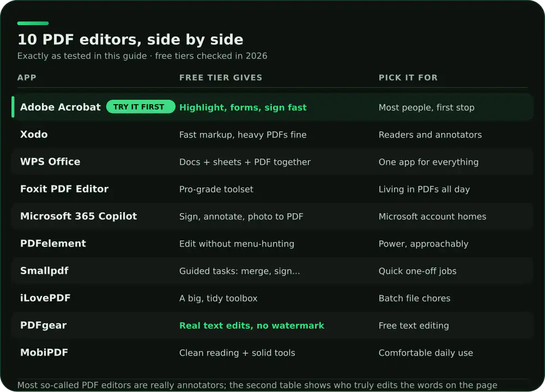The width and height of the screenshot is (545, 392).
Task: Click 'Quick one-off jobs' cell
Action: point(417,271)
